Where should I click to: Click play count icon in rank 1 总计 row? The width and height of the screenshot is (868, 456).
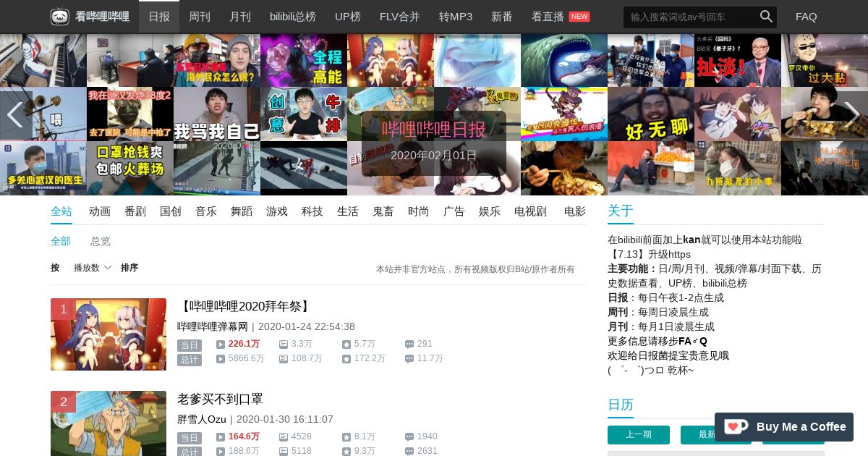pyautogui.click(x=220, y=359)
